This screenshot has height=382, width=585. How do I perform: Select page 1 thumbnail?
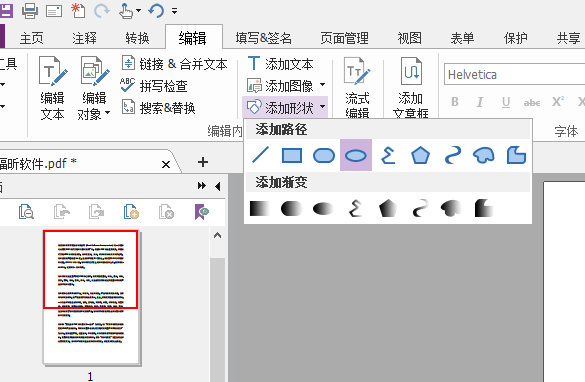tap(91, 297)
